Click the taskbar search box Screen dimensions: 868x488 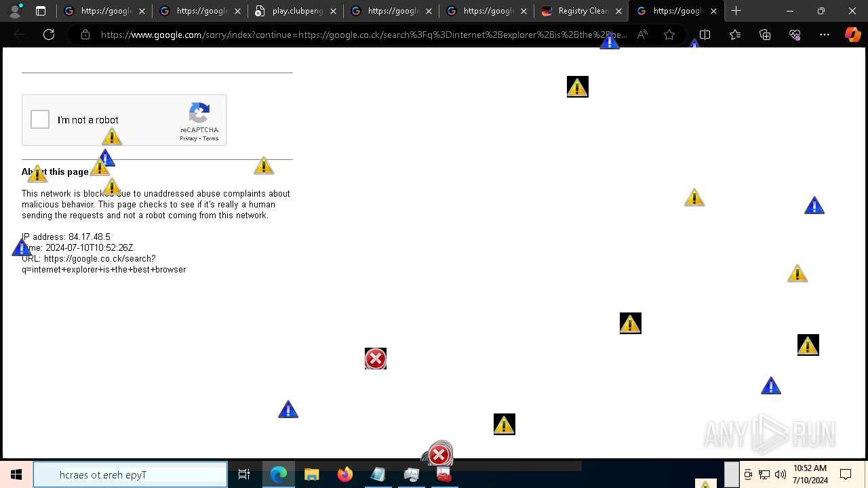(130, 474)
